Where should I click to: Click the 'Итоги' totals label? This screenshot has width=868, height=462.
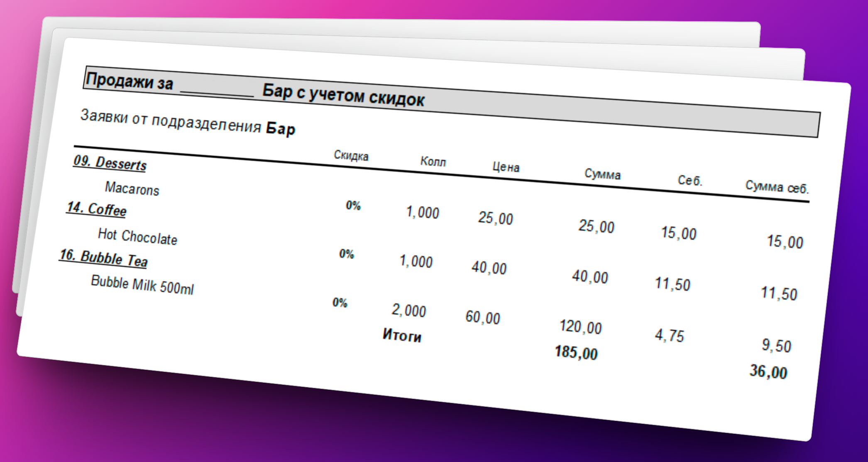(x=402, y=335)
